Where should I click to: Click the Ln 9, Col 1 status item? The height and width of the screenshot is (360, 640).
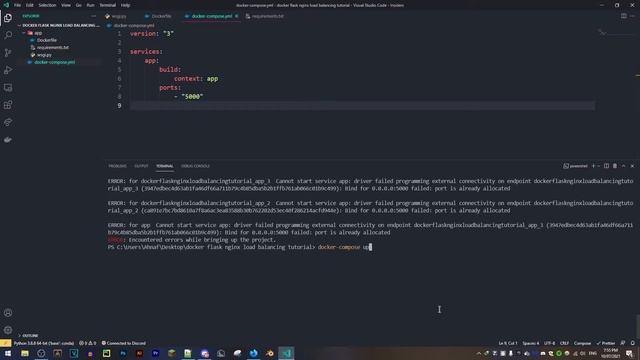tap(508, 343)
